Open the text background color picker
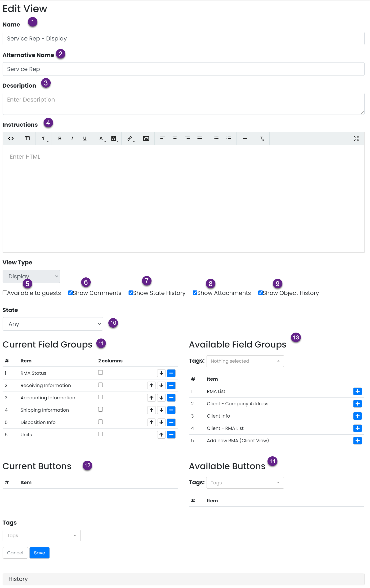 click(114, 138)
